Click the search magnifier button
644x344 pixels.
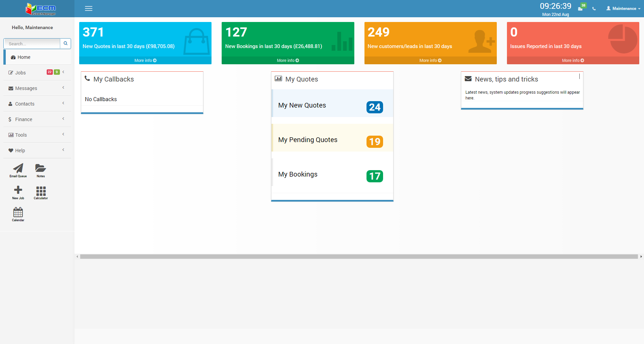pos(66,44)
